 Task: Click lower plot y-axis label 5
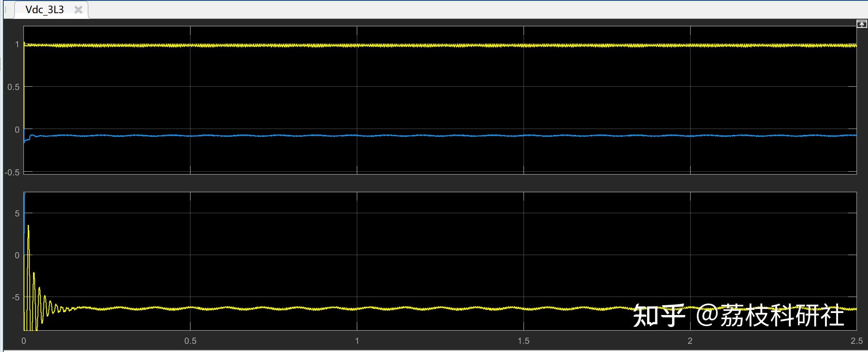tap(17, 213)
